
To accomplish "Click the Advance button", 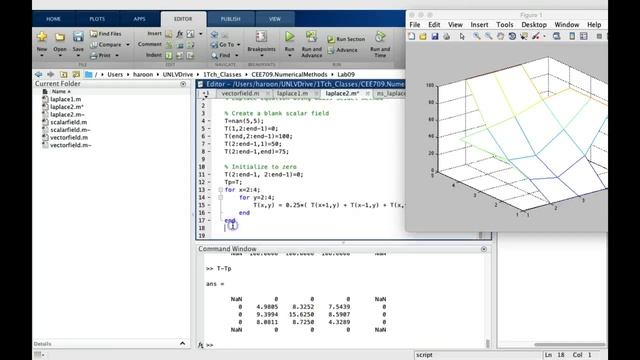I will pos(342,50).
